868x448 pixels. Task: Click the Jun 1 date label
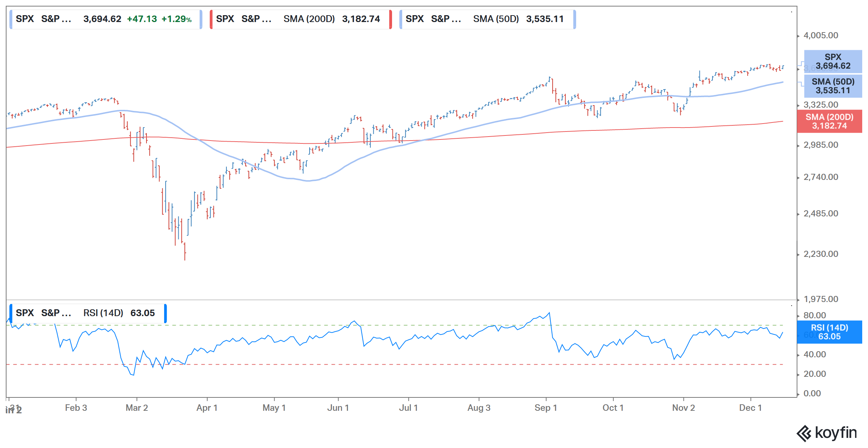(338, 408)
